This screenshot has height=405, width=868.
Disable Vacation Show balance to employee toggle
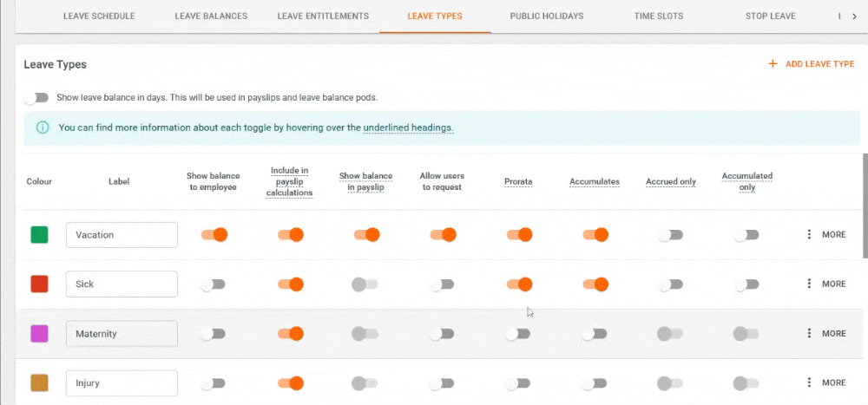(214, 235)
